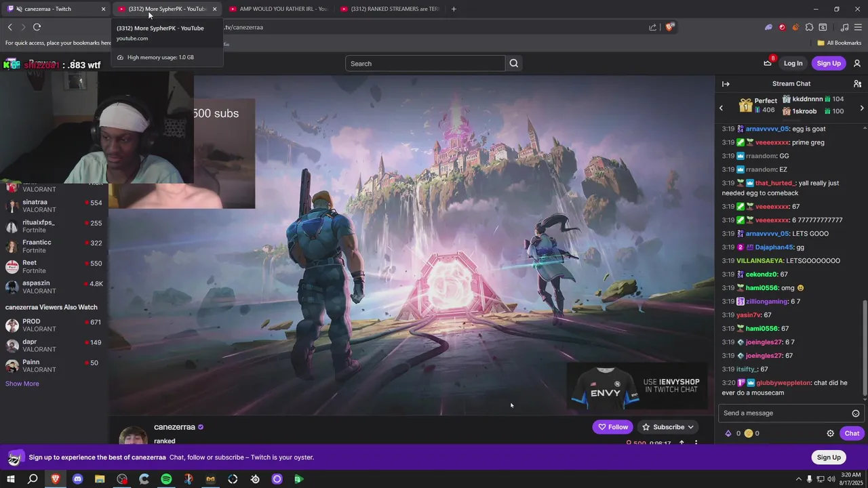Screen dimensions: 868x488
Task: Reload the current page
Action: 37,27
